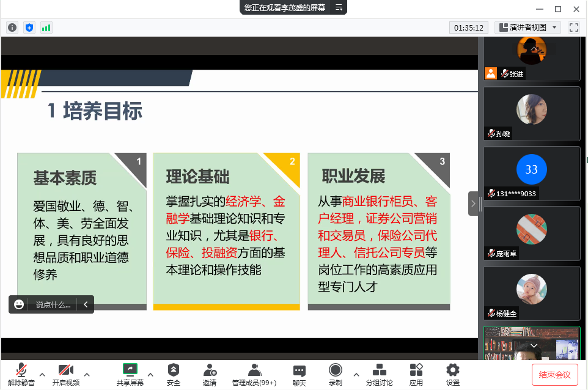
Task: Open 管理成员(99+) participants list
Action: tap(254, 374)
